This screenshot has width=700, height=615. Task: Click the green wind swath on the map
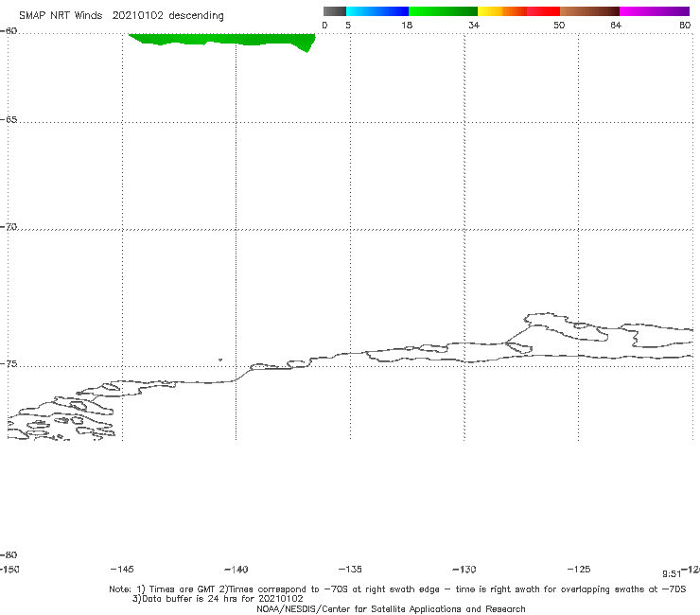click(x=222, y=40)
